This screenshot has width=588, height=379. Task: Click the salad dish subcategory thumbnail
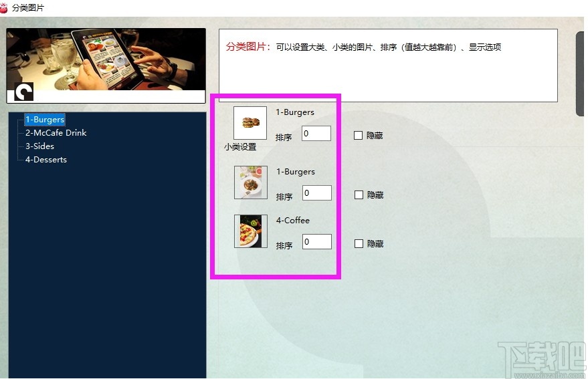pyautogui.click(x=250, y=182)
